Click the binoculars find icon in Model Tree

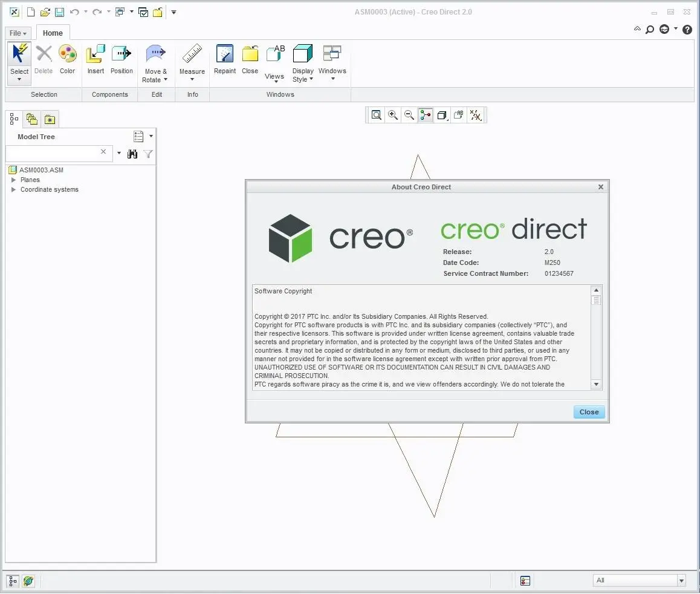tap(132, 154)
